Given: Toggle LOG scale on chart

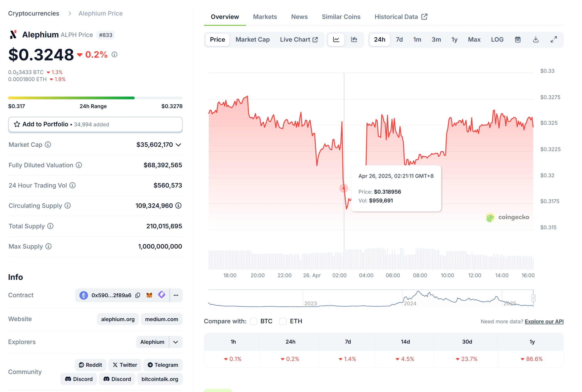Looking at the screenshot, I should click(x=497, y=40).
